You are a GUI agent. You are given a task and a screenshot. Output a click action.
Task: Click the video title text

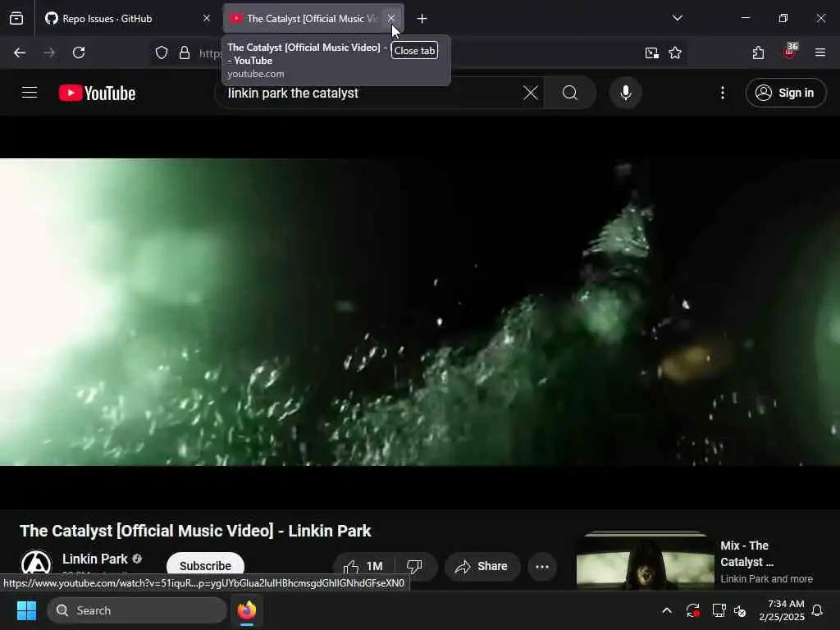[195, 531]
